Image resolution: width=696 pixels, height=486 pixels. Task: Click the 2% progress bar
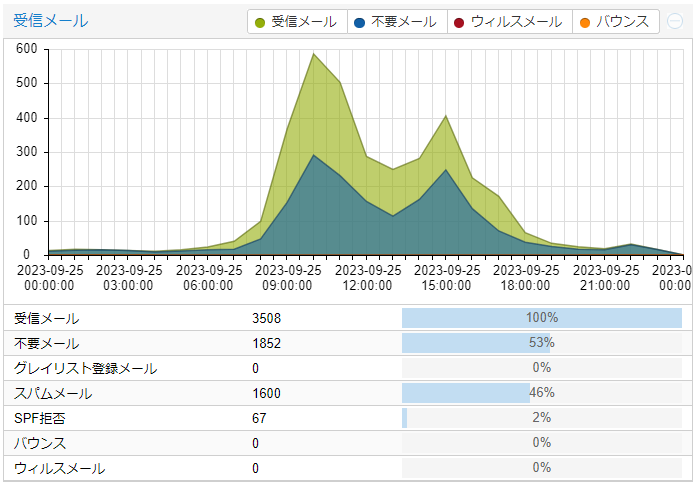tap(542, 418)
